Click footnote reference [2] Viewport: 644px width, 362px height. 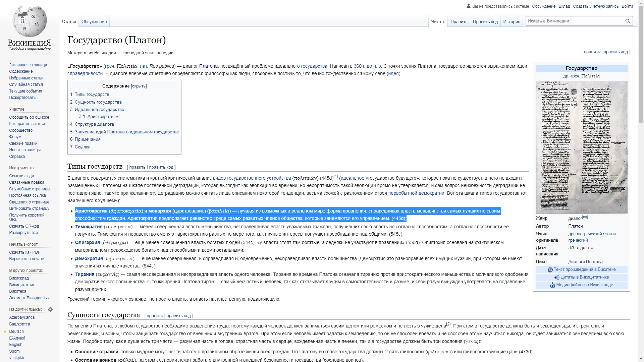pyautogui.click(x=448, y=324)
